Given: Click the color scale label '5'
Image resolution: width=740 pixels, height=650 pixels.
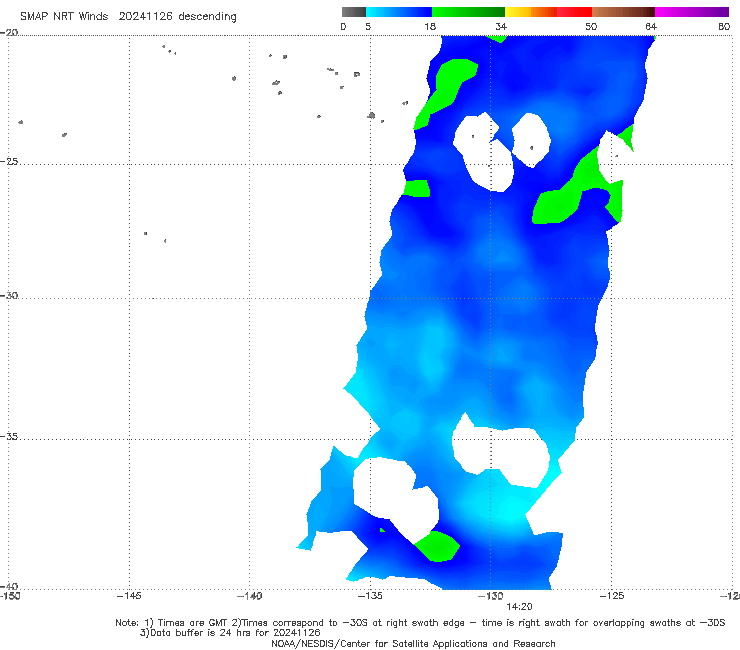Looking at the screenshot, I should (368, 26).
